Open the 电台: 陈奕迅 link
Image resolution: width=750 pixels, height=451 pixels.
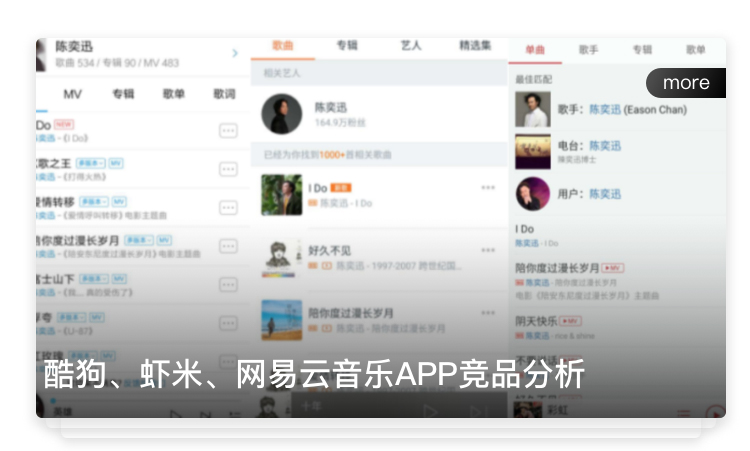point(589,146)
